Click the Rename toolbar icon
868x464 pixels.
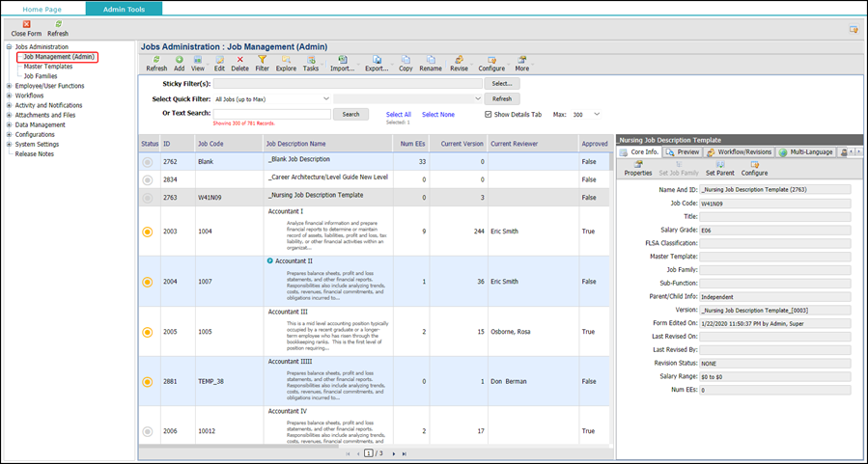tap(431, 60)
